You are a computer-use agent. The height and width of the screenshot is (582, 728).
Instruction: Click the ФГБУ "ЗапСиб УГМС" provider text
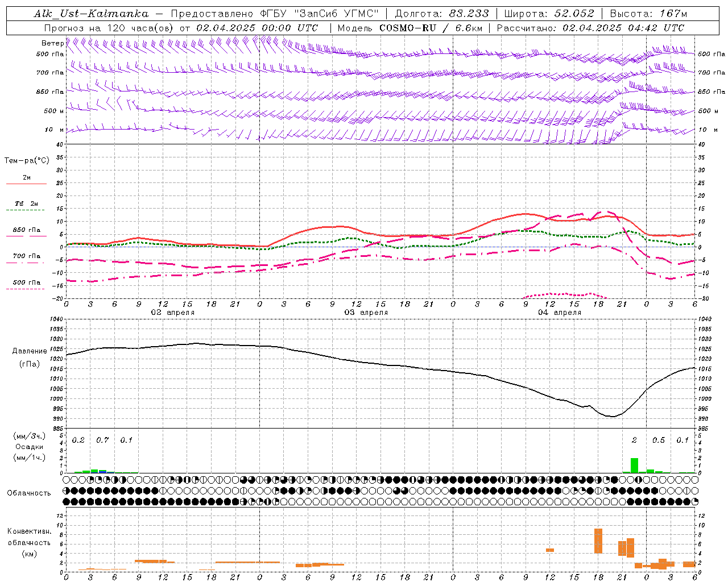pos(318,14)
